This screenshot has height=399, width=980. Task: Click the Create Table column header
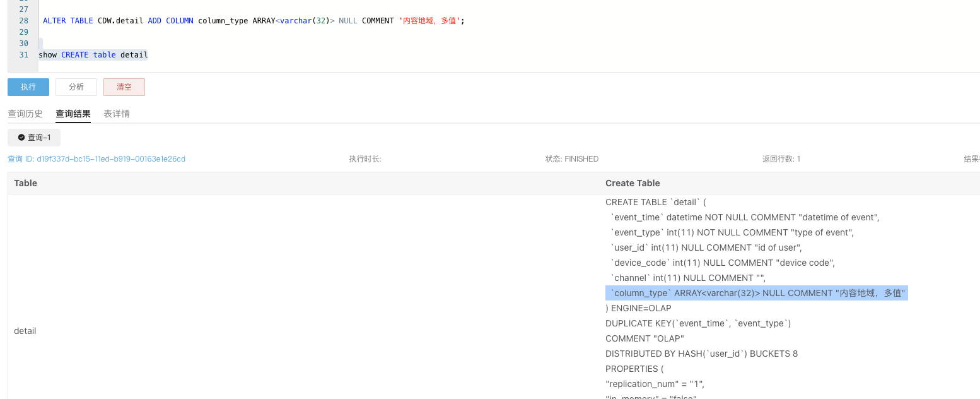(633, 183)
